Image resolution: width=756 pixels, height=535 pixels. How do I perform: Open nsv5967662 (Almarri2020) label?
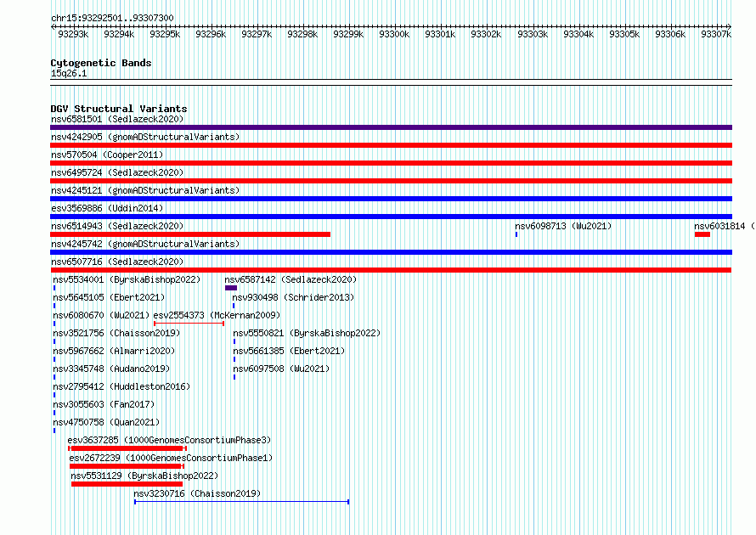pyautogui.click(x=114, y=351)
